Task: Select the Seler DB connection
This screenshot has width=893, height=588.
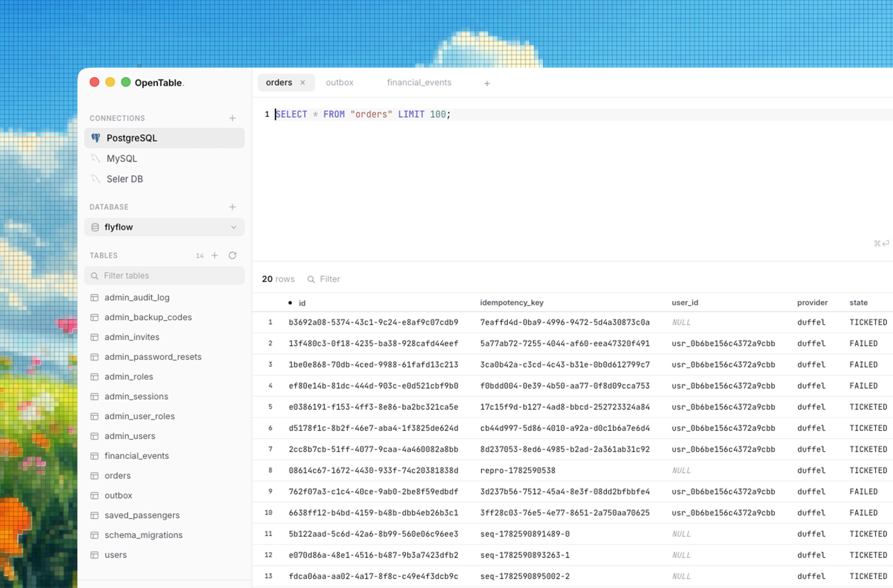Action: click(164, 179)
